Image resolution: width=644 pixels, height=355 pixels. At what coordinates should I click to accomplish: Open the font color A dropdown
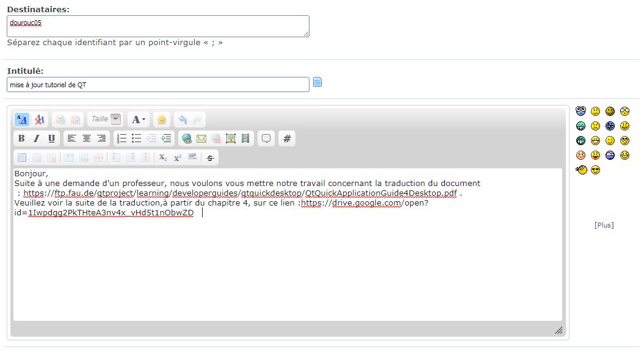click(139, 120)
